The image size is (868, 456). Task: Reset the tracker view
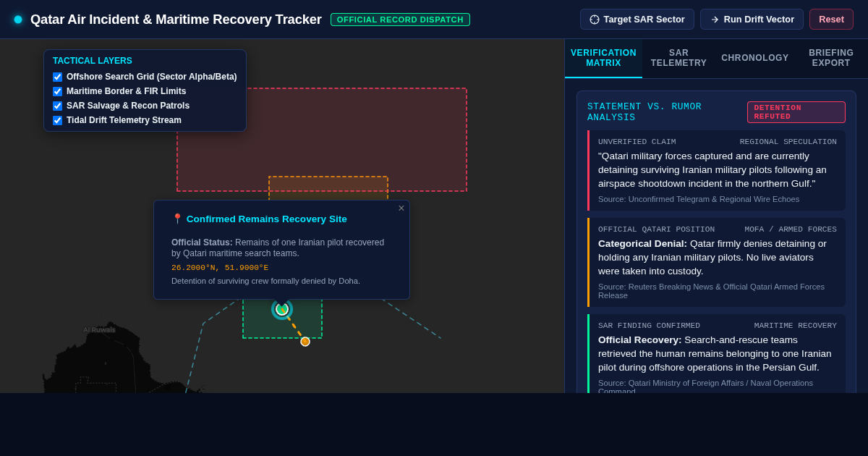point(831,20)
